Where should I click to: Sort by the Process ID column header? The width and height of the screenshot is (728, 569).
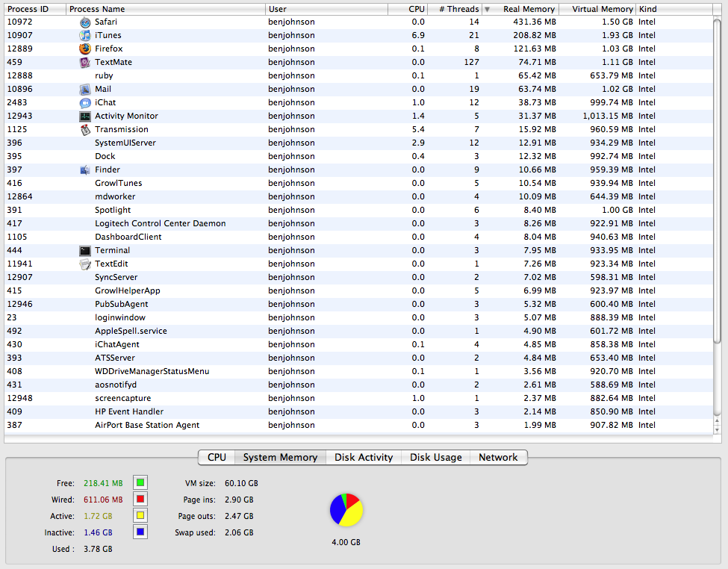coord(35,9)
